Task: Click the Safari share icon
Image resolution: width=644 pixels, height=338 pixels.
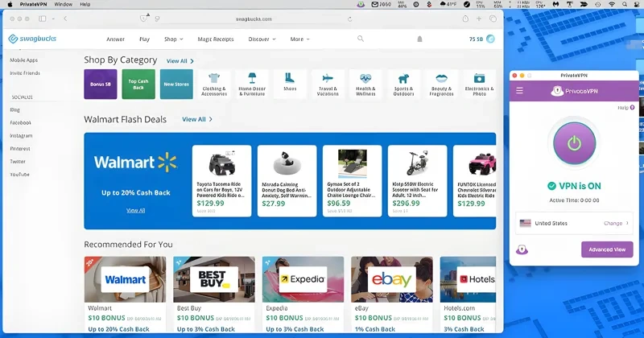Action: pos(465,19)
